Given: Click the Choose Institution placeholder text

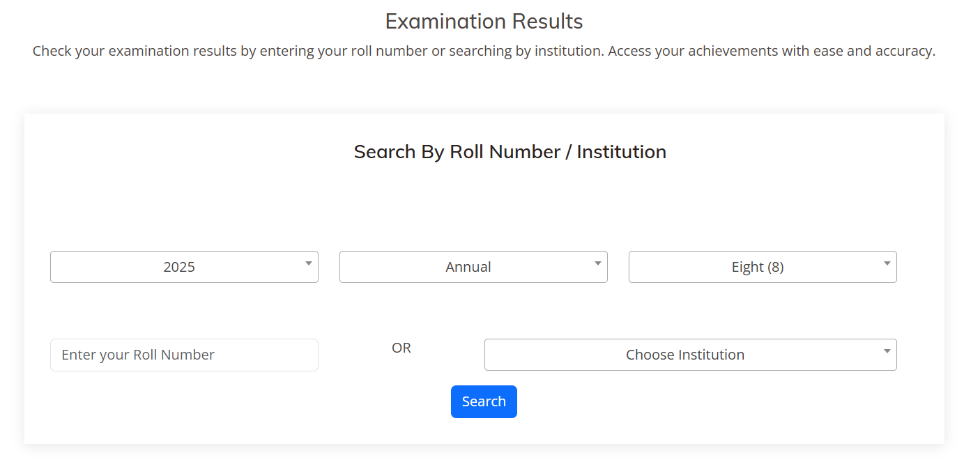Looking at the screenshot, I should click(685, 355).
